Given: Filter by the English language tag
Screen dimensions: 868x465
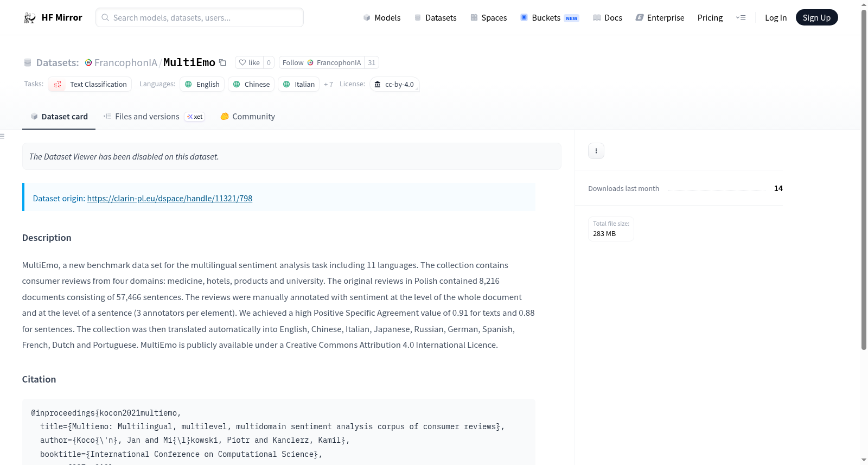Looking at the screenshot, I should (x=202, y=84).
